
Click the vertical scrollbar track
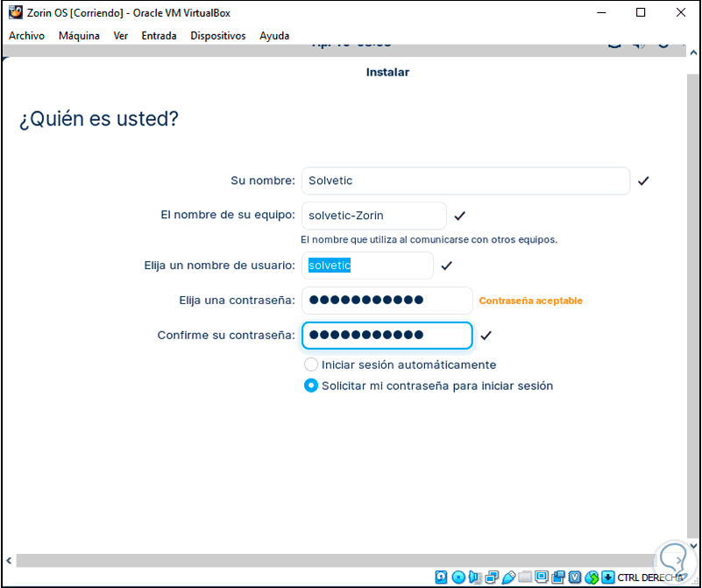pyautogui.click(x=692, y=304)
